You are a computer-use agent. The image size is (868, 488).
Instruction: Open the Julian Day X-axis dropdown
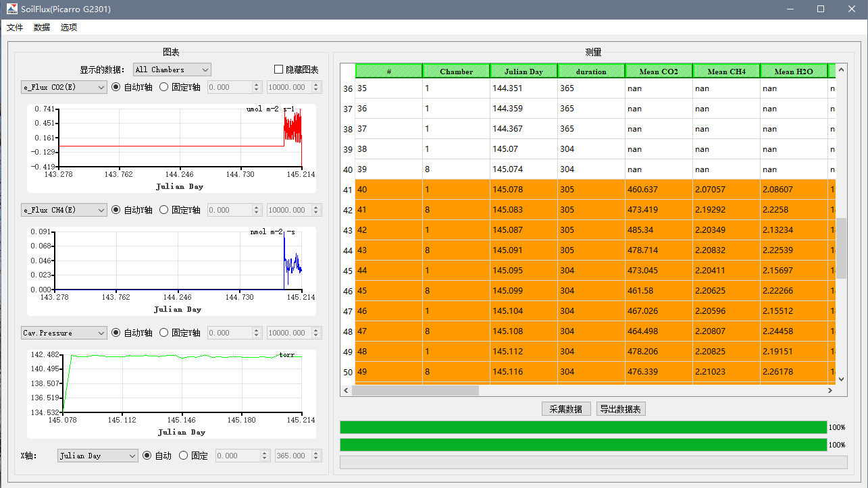pyautogui.click(x=97, y=456)
